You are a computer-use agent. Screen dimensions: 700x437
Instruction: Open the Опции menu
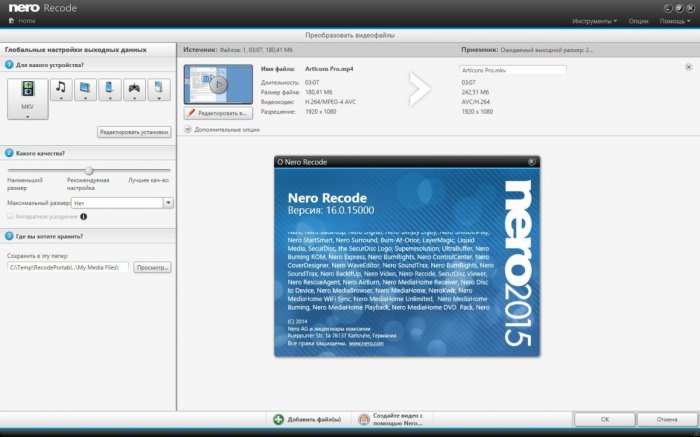click(638, 21)
